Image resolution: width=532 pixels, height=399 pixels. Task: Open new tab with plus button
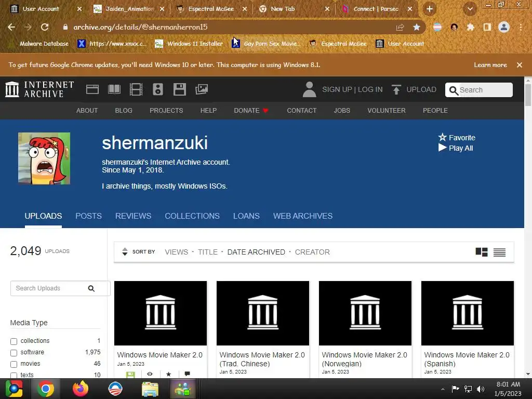[430, 9]
